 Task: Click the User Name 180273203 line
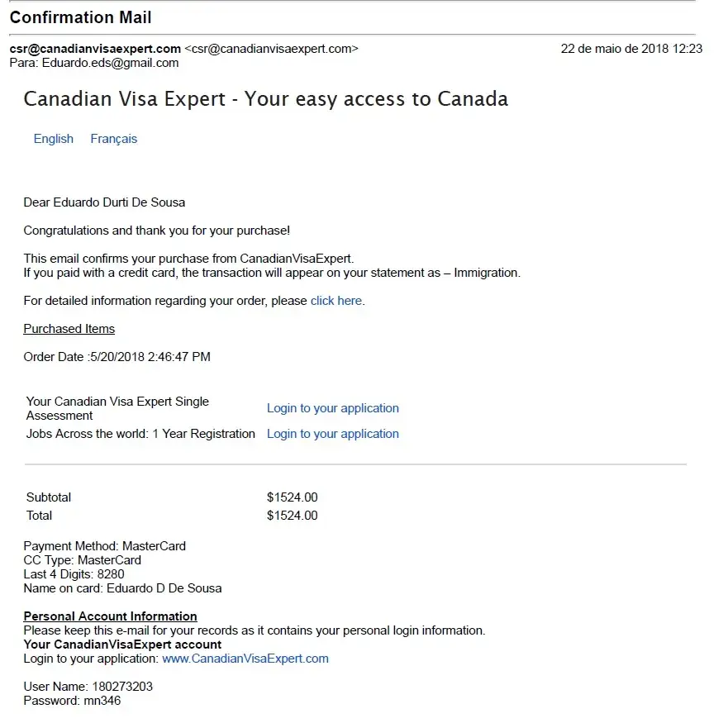(88, 687)
